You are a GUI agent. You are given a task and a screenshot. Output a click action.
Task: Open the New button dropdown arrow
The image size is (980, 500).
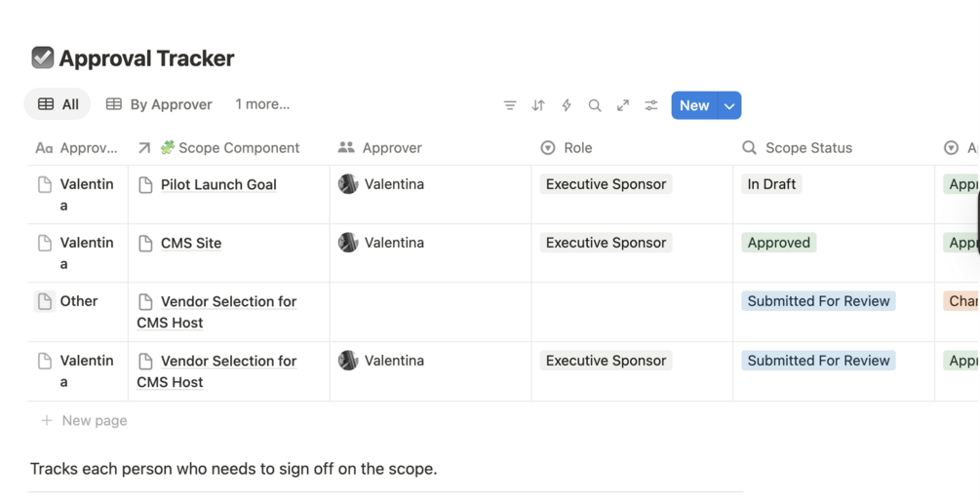[729, 105]
